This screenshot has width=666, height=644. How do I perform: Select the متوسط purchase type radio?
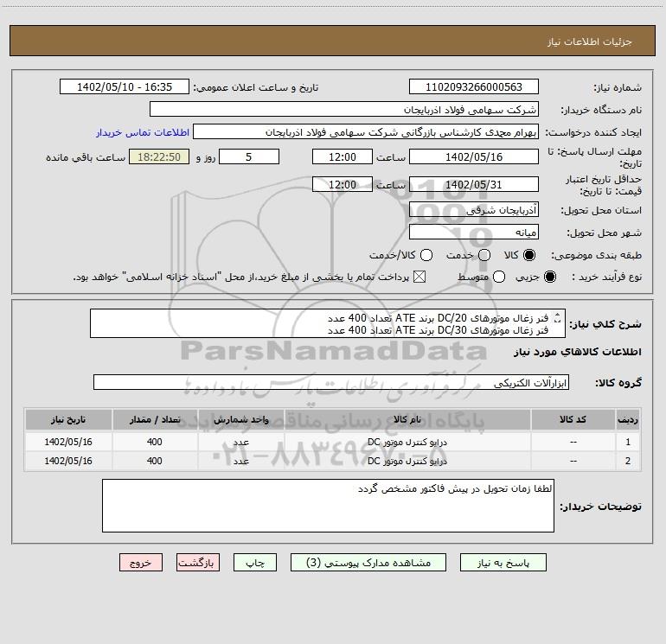[x=499, y=277]
